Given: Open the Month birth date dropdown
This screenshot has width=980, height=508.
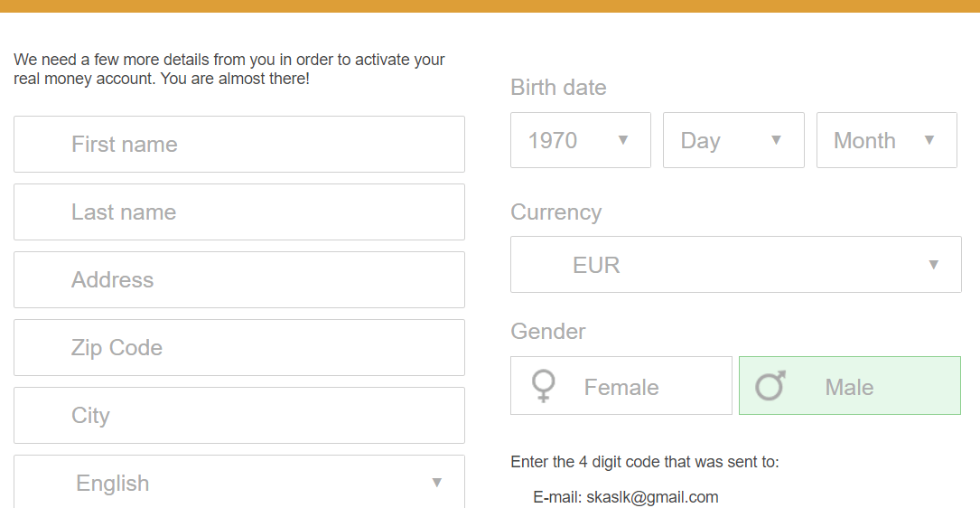Looking at the screenshot, I should coord(887,140).
